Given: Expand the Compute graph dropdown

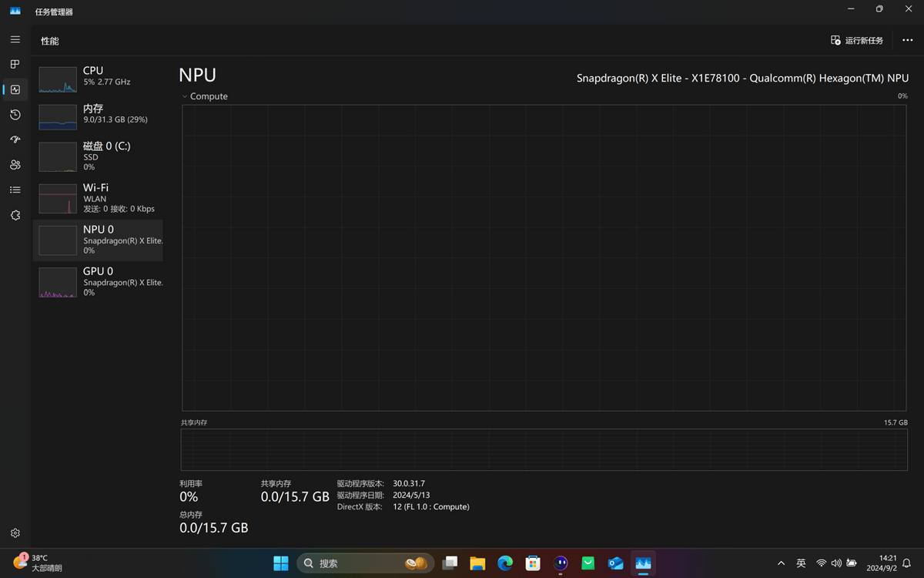Looking at the screenshot, I should point(186,96).
